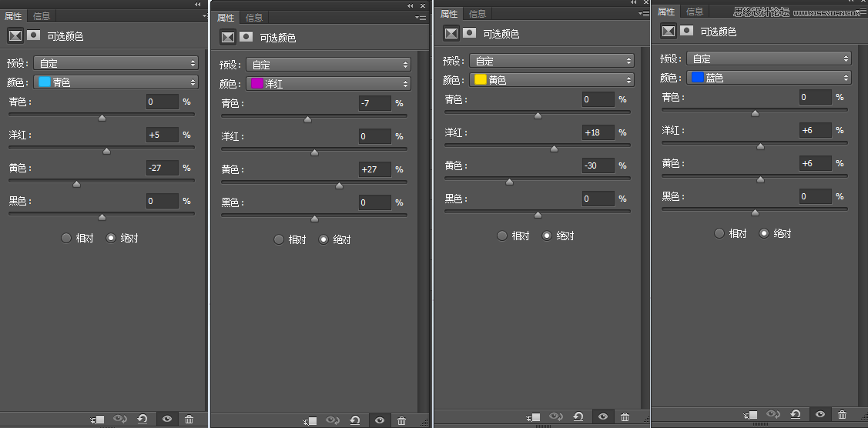Screen dimensions: 868x428
Task: Open the 预设 dropdown in the Yellow (黄色) panel
Action: click(x=552, y=61)
